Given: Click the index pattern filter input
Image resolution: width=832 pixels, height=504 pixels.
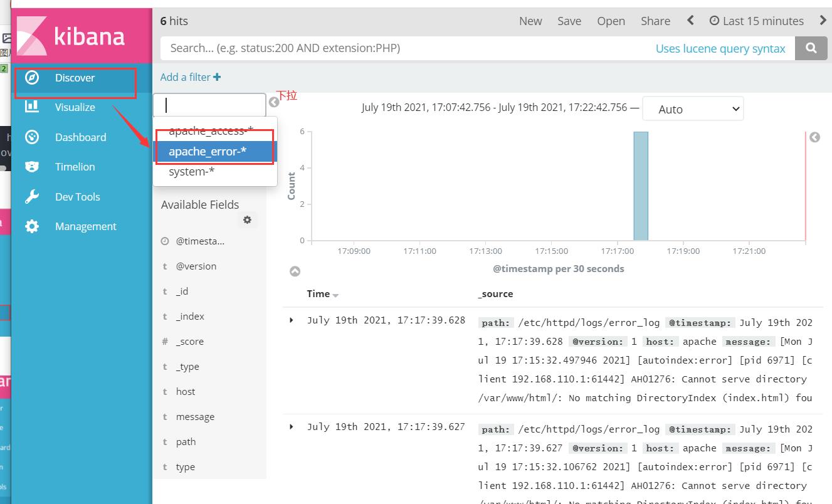Looking at the screenshot, I should [x=210, y=105].
